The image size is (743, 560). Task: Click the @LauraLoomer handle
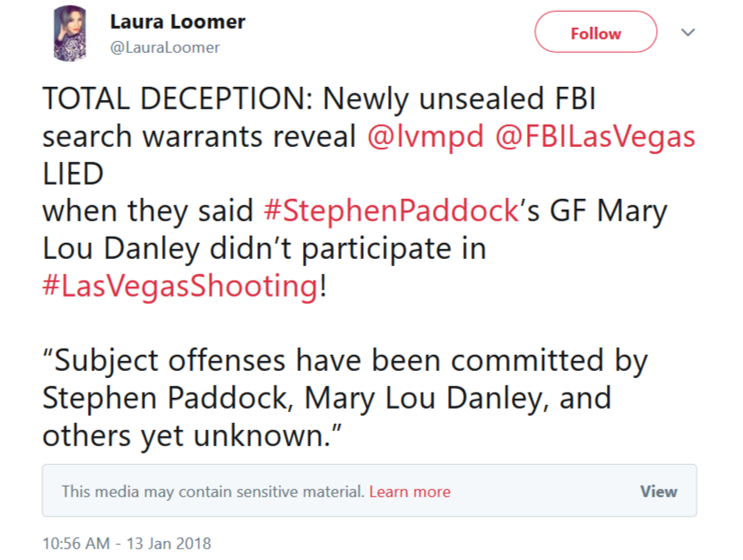point(165,47)
